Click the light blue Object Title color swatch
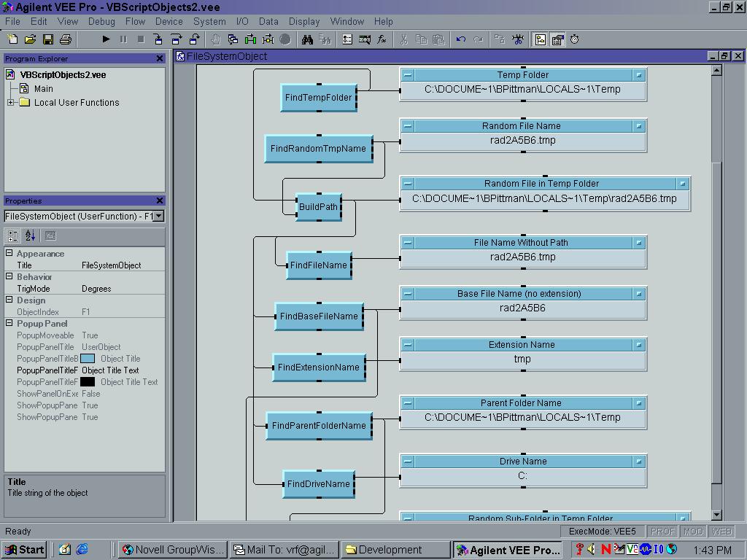Viewport: 747px width, 560px height. 88,359
